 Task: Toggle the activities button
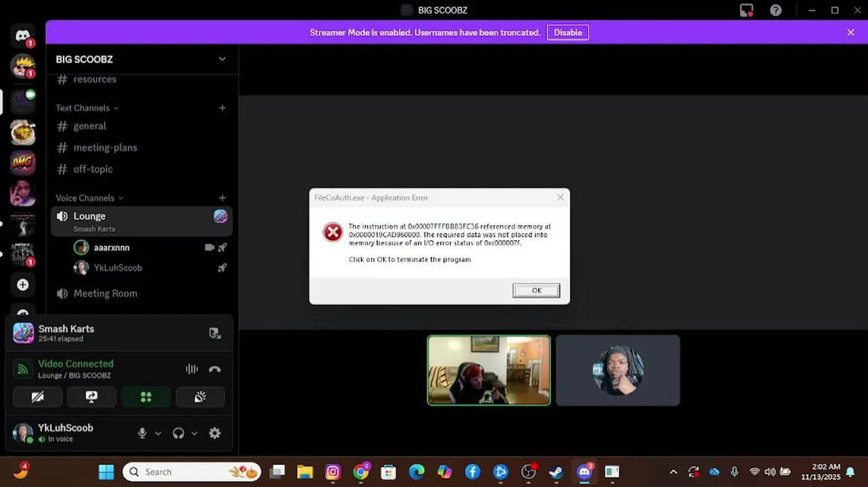tap(146, 397)
